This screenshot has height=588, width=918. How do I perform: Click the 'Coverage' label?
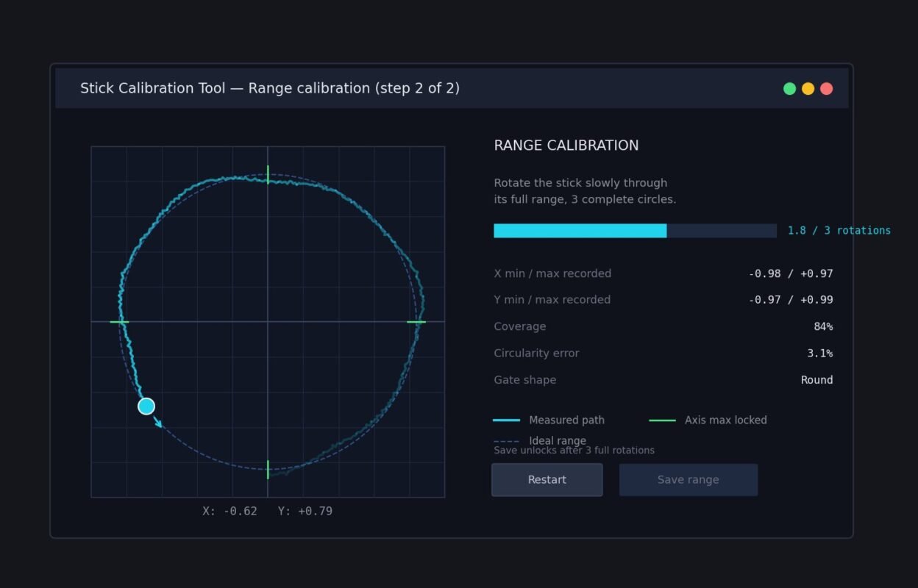click(520, 326)
